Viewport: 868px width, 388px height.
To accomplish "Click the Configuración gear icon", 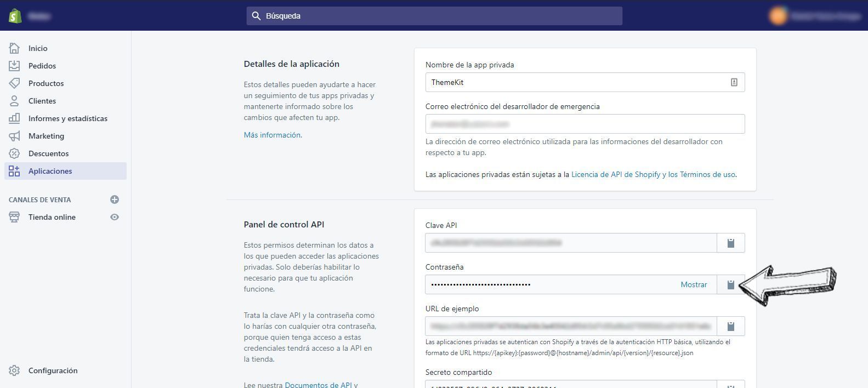I will [14, 370].
